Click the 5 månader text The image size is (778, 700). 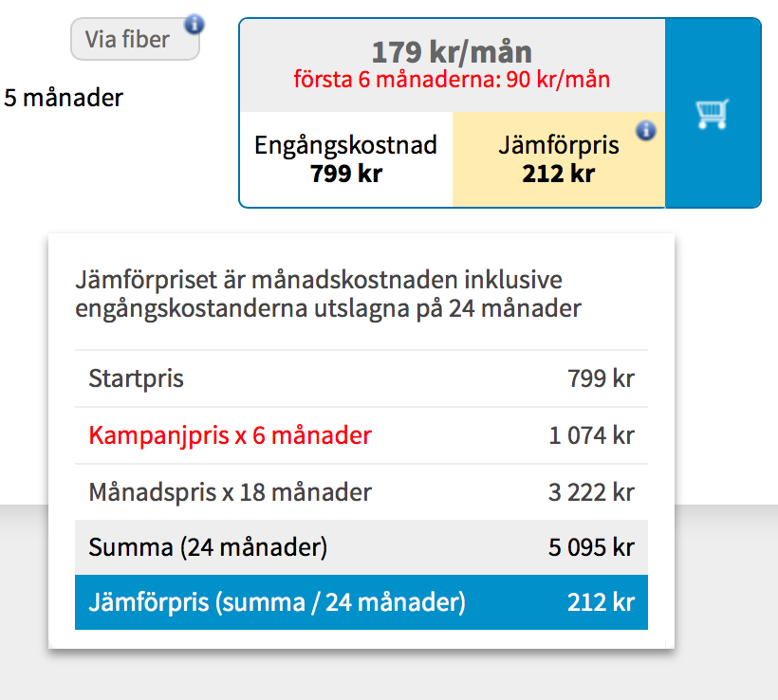[64, 97]
